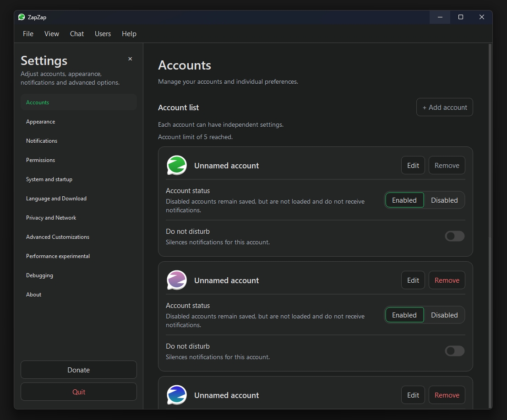Click the ZapZap logo in title bar

pos(22,17)
